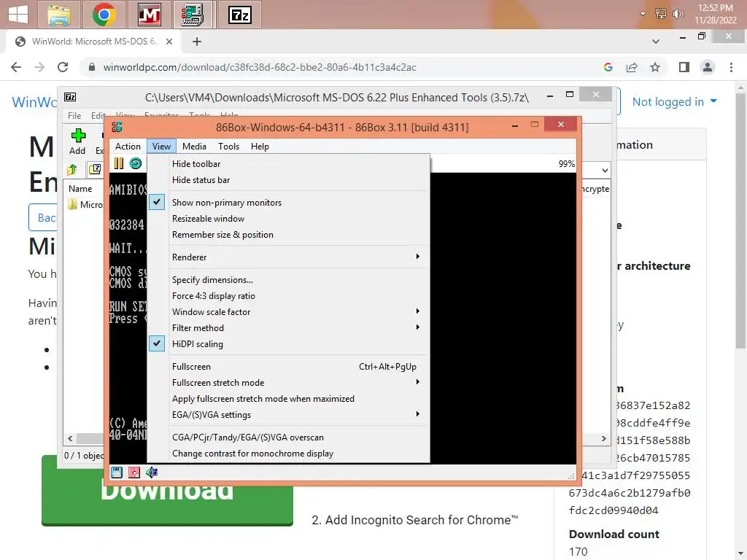The image size is (747, 560).
Task: Toggle Apply fullscreen stretch mode when maximized
Action: click(x=289, y=399)
